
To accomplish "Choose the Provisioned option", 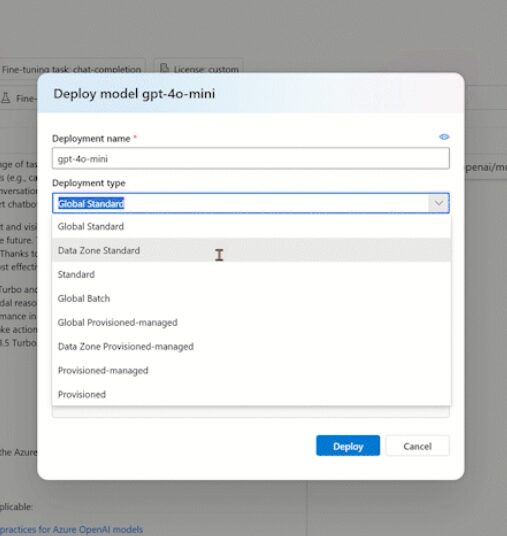I will (x=251, y=394).
